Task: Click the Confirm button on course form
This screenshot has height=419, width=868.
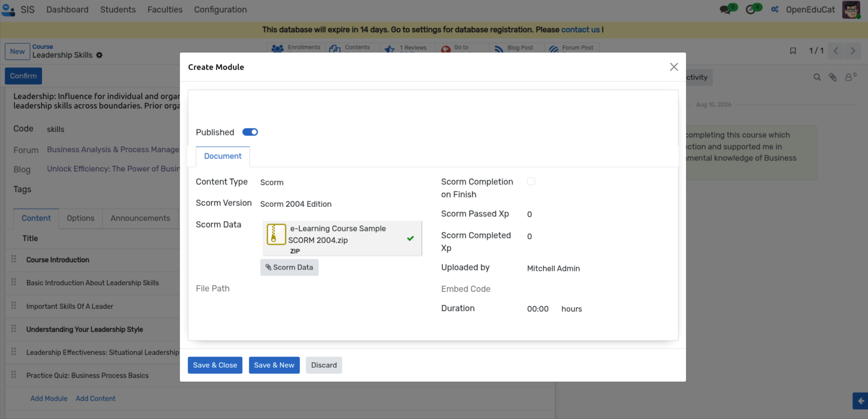Action: (23, 76)
